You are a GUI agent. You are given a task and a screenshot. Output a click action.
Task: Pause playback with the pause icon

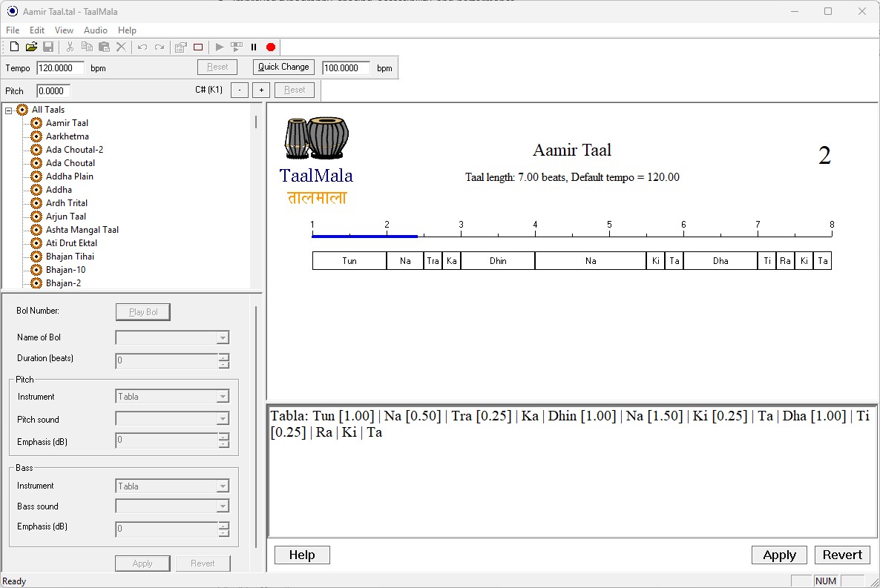(x=254, y=47)
